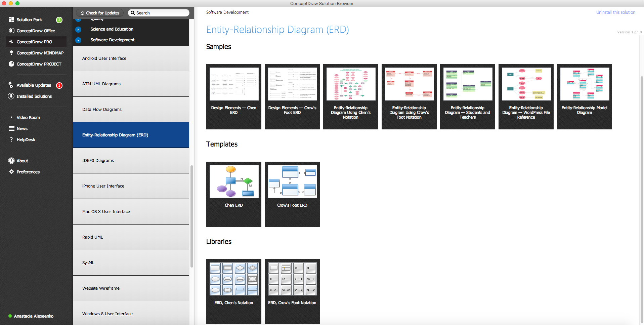The width and height of the screenshot is (644, 325).
Task: Select Data Flow Diagrams solution
Action: coord(131,110)
